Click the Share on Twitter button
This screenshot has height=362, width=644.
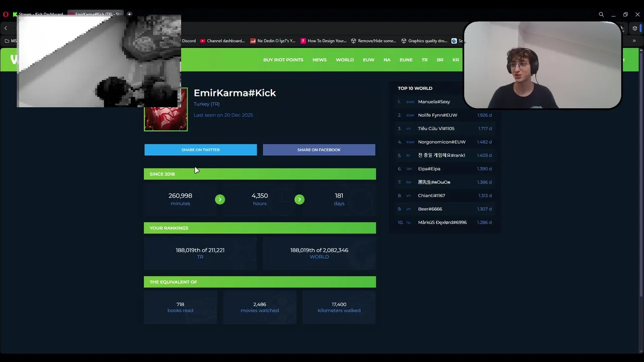click(201, 150)
